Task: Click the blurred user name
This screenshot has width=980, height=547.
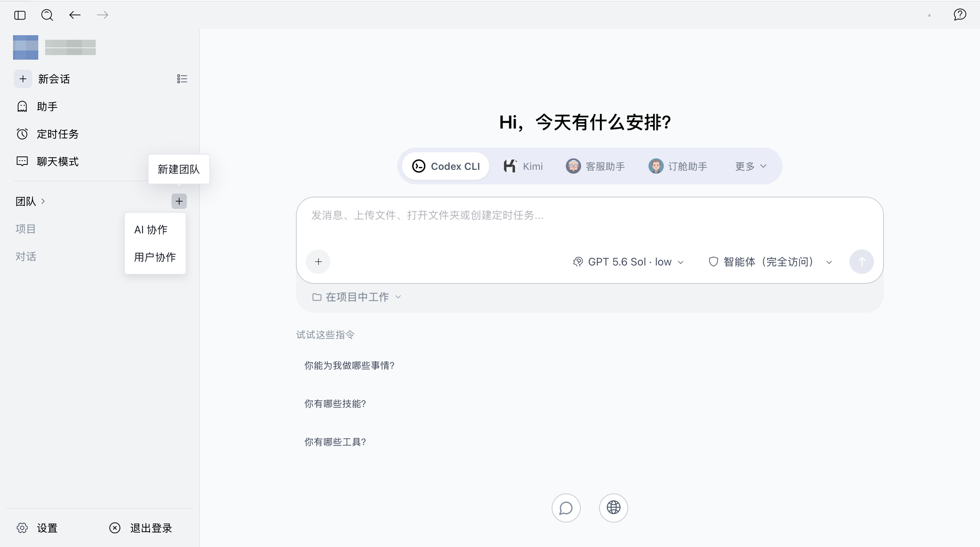Action: click(x=70, y=47)
